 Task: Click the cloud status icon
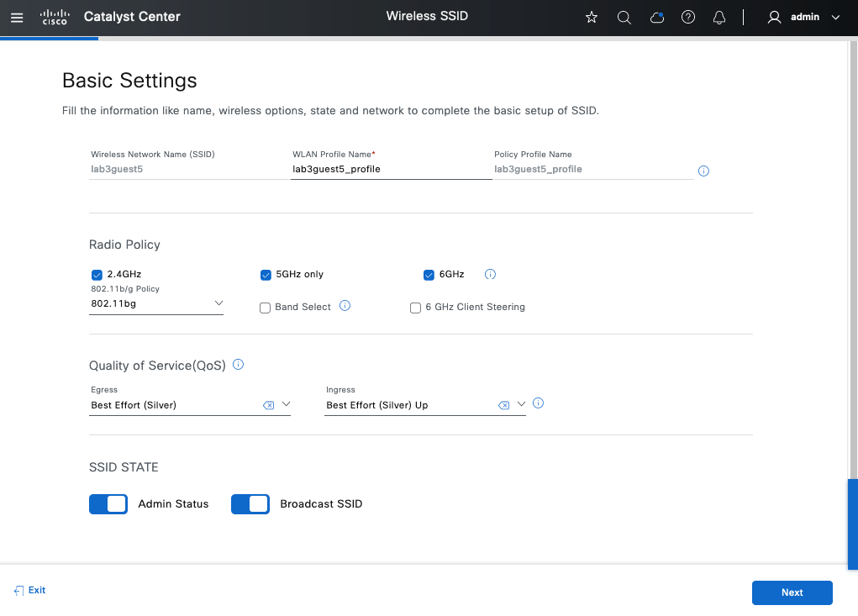tap(657, 17)
